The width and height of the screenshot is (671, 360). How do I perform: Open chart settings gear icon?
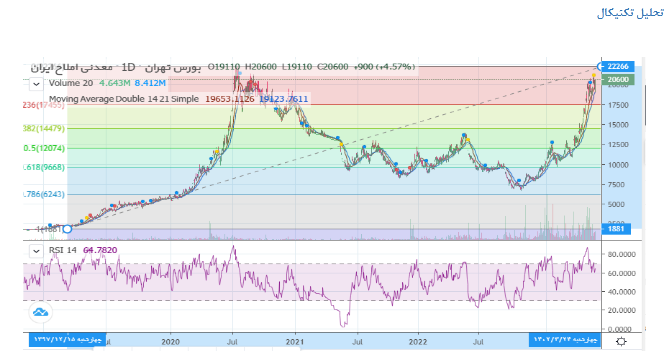pos(621,341)
